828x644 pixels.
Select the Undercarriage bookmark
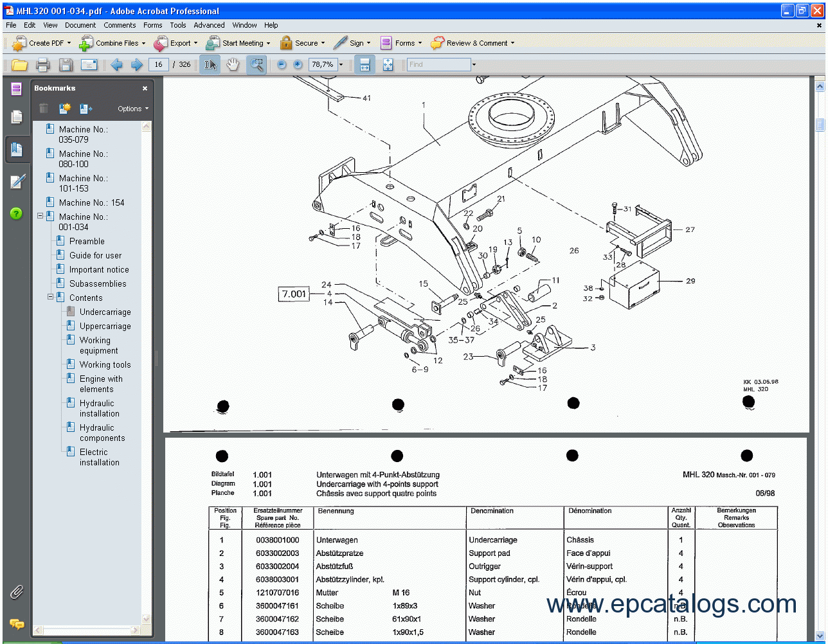pyautogui.click(x=105, y=312)
